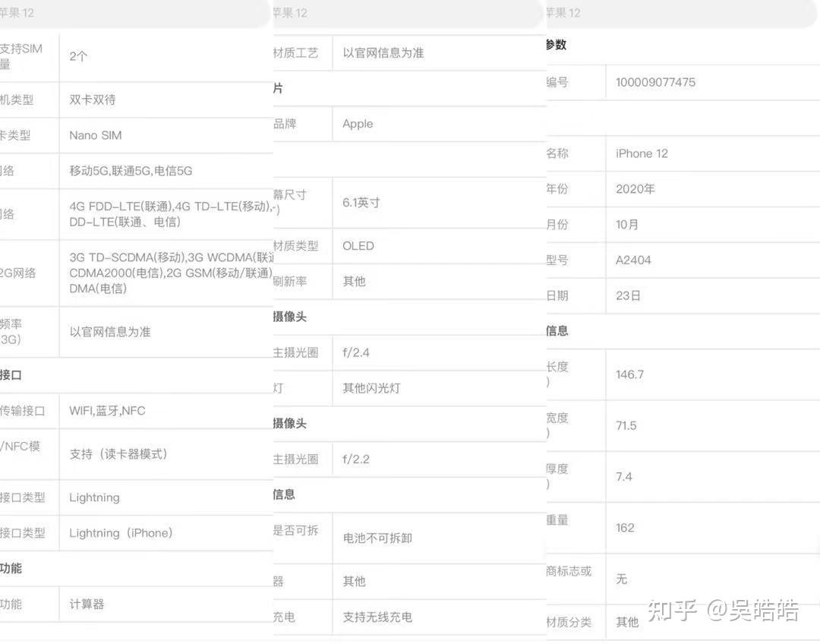
Task: Click the 年份 label
Action: pyautogui.click(x=557, y=189)
